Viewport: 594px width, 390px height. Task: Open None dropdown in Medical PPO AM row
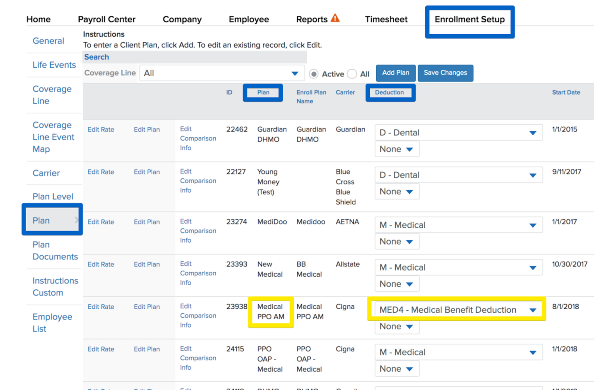pyautogui.click(x=397, y=326)
